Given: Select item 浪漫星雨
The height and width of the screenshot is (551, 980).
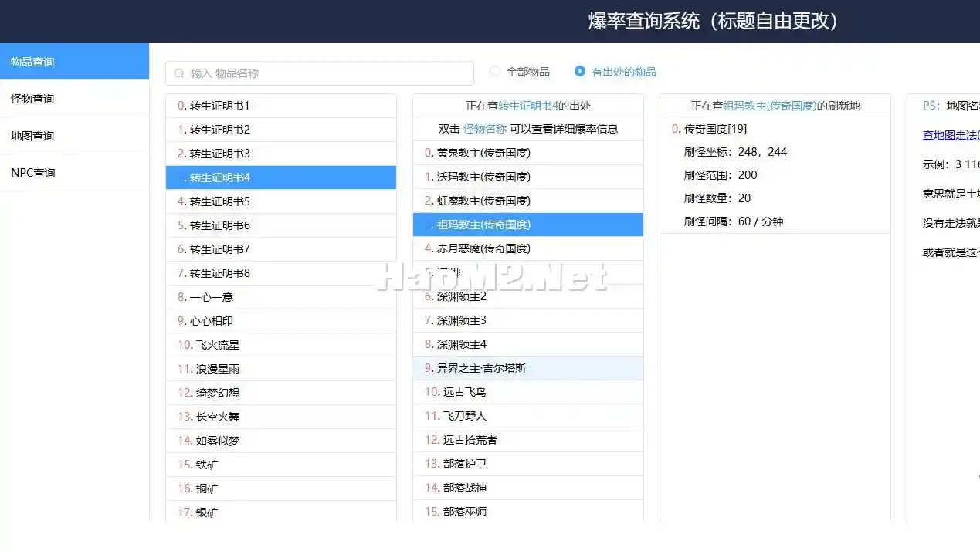Looking at the screenshot, I should tap(281, 369).
